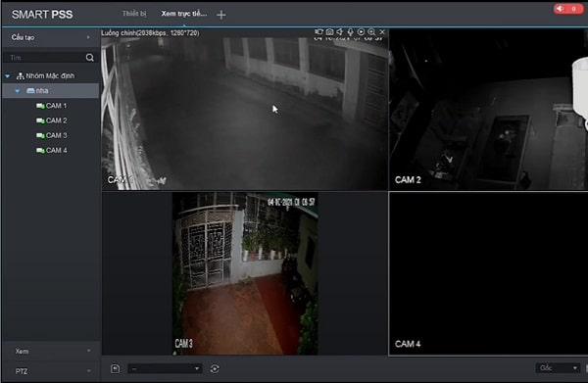Click CAM 2 camera icon in tree
The image size is (588, 383).
[40, 120]
